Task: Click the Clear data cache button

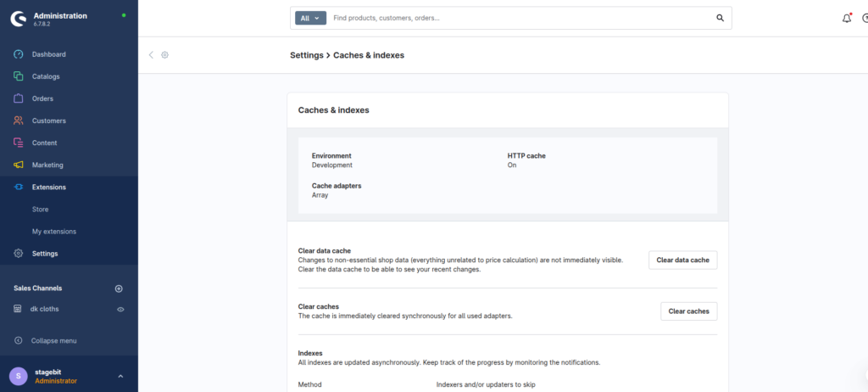Action: [x=682, y=260]
